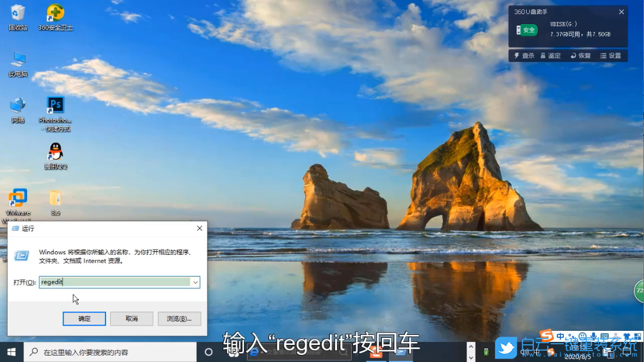Open the 回收站 (Recycle Bin)
The width and height of the screenshot is (644, 362).
(x=18, y=14)
